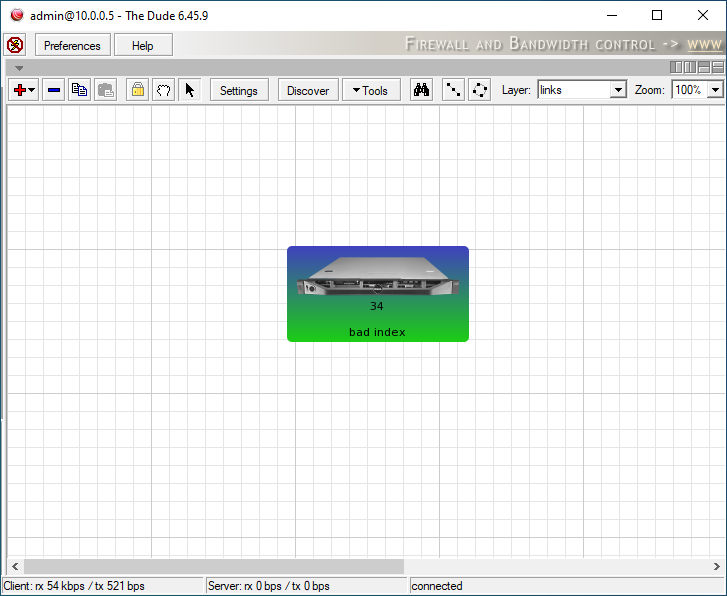Image resolution: width=727 pixels, height=596 pixels.
Task: Click the Discover button
Action: [x=308, y=90]
